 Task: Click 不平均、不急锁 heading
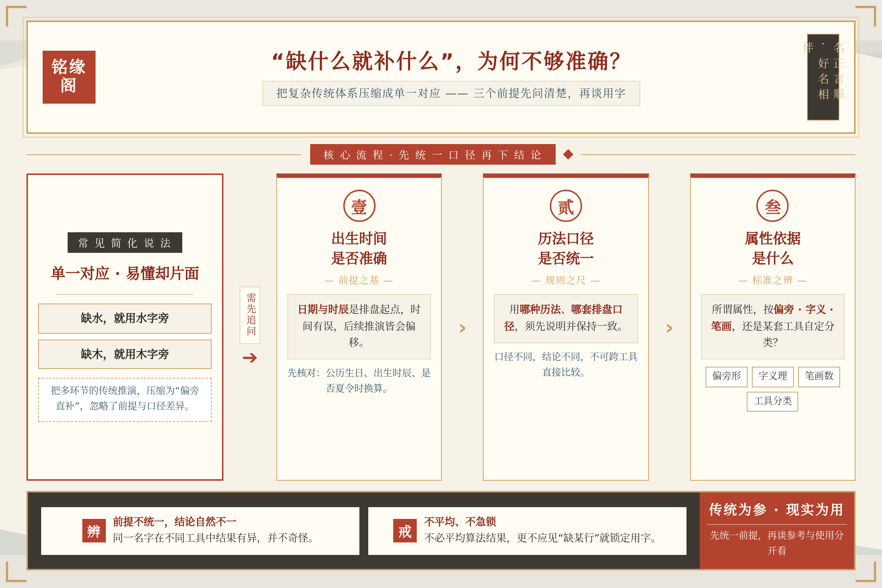click(460, 521)
